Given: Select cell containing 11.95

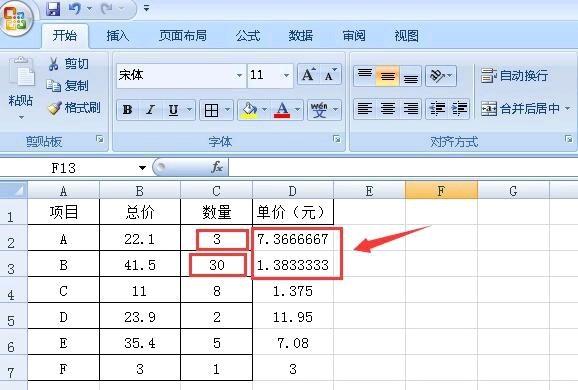Looking at the screenshot, I should [293, 317].
